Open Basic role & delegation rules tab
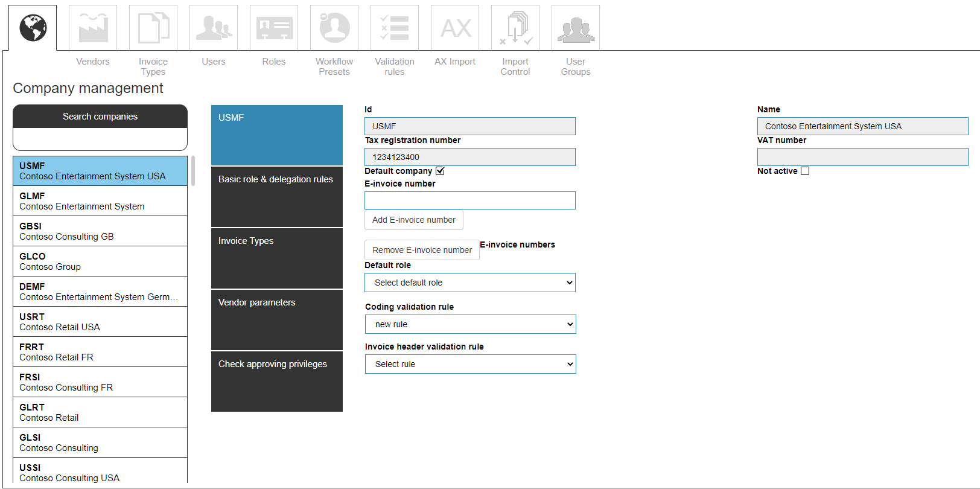This screenshot has width=980, height=489. pos(277,197)
